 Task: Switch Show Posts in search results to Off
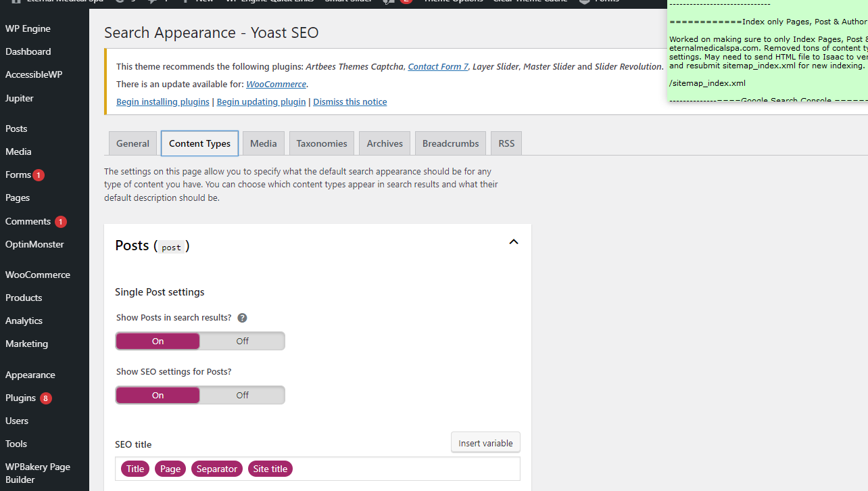(x=242, y=341)
